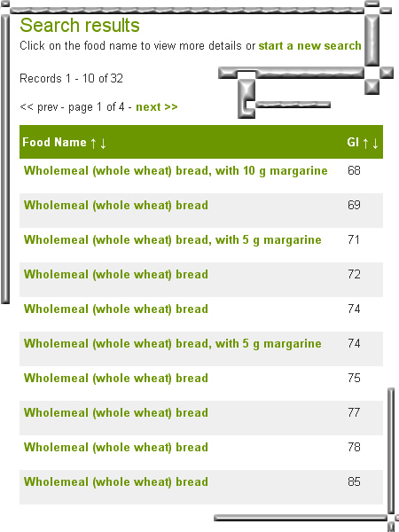This screenshot has height=532, width=399.
Task: Sort Food Name ascending with up arrow
Action: pyautogui.click(x=94, y=143)
